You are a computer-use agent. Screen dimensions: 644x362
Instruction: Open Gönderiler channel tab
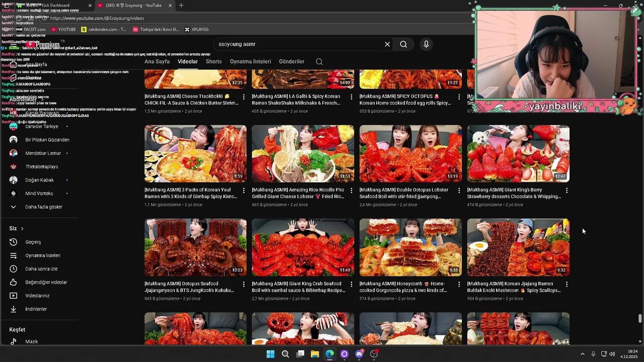click(292, 62)
